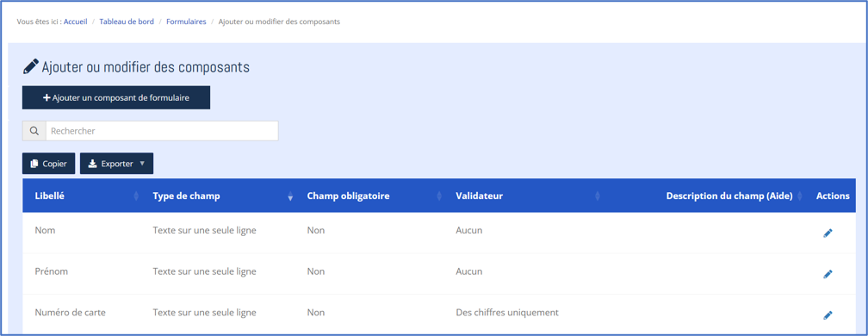Viewport: 868px width, 336px height.
Task: Select the Prénom label cell
Action: pyautogui.click(x=51, y=271)
